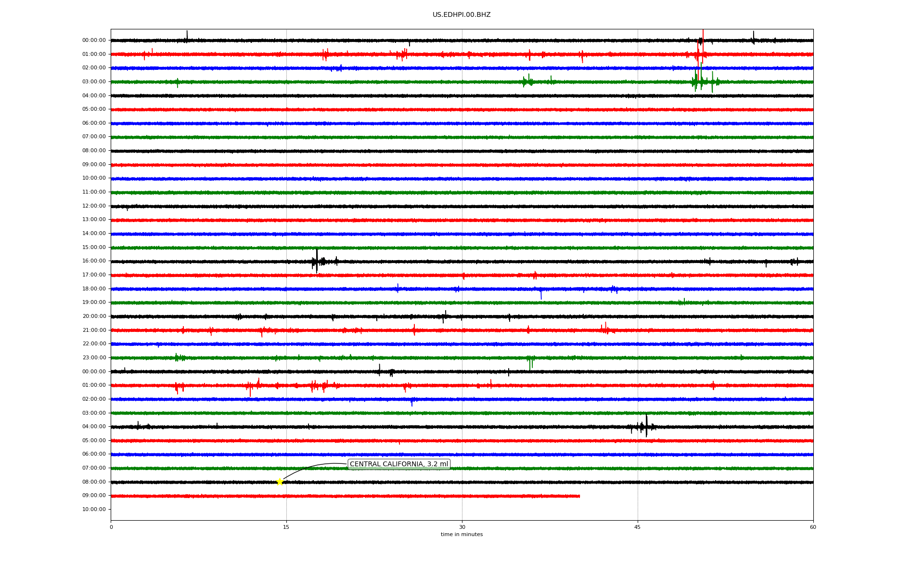Click the 16:00:00 row time label
The width and height of the screenshot is (924, 578).
click(x=94, y=261)
